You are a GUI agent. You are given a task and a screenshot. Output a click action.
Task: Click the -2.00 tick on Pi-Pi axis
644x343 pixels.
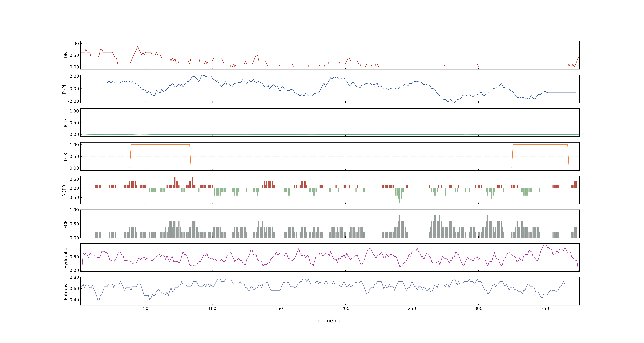tap(73, 101)
